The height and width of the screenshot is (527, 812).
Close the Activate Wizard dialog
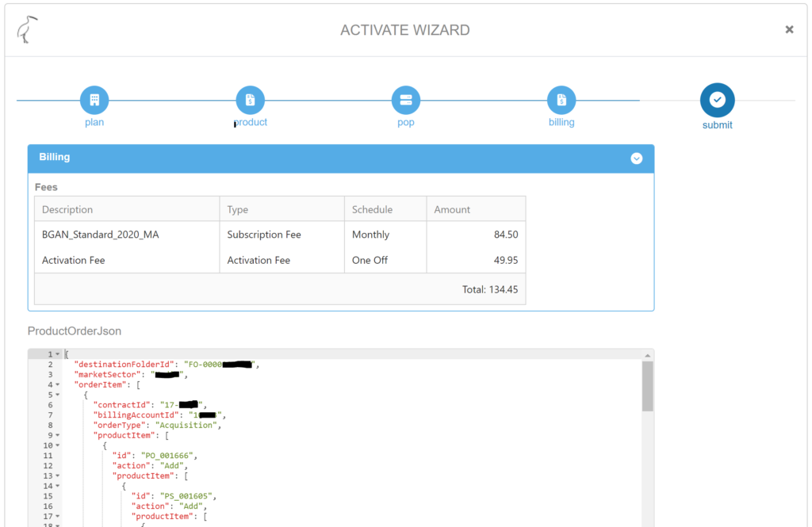(x=789, y=29)
